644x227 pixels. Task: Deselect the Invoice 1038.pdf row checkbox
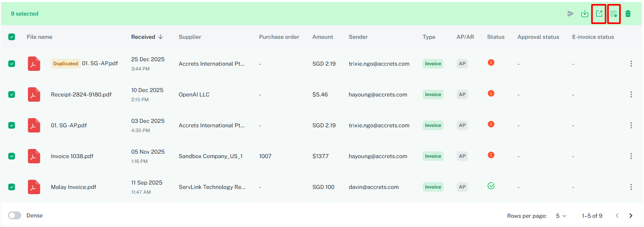(x=12, y=156)
